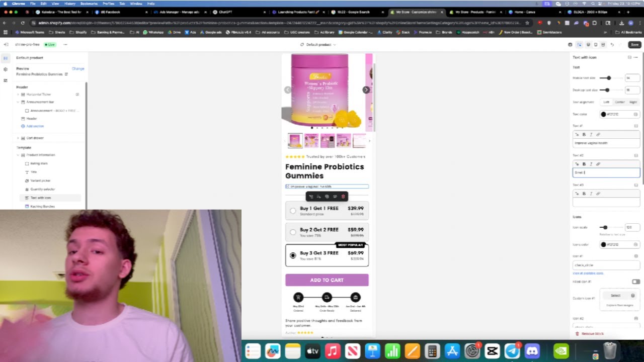The height and width of the screenshot is (362, 644).
Task: Delete block via red trash in floating toolbar
Action: point(343,197)
